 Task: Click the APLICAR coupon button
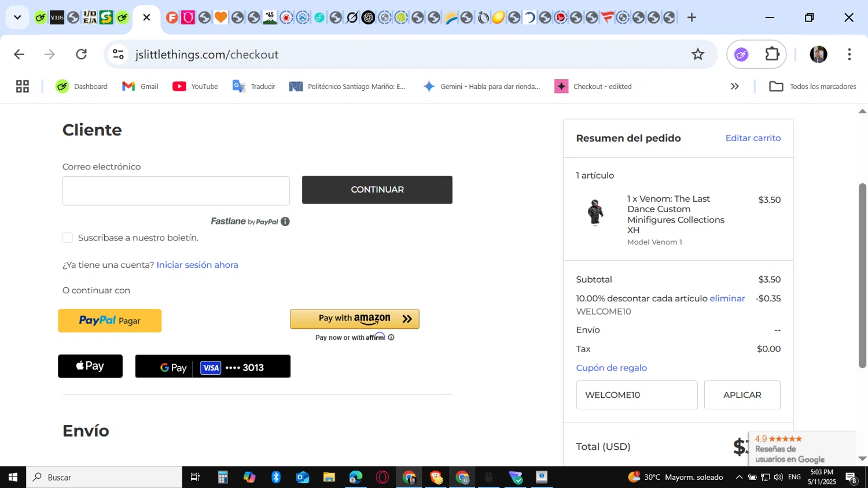click(x=742, y=395)
